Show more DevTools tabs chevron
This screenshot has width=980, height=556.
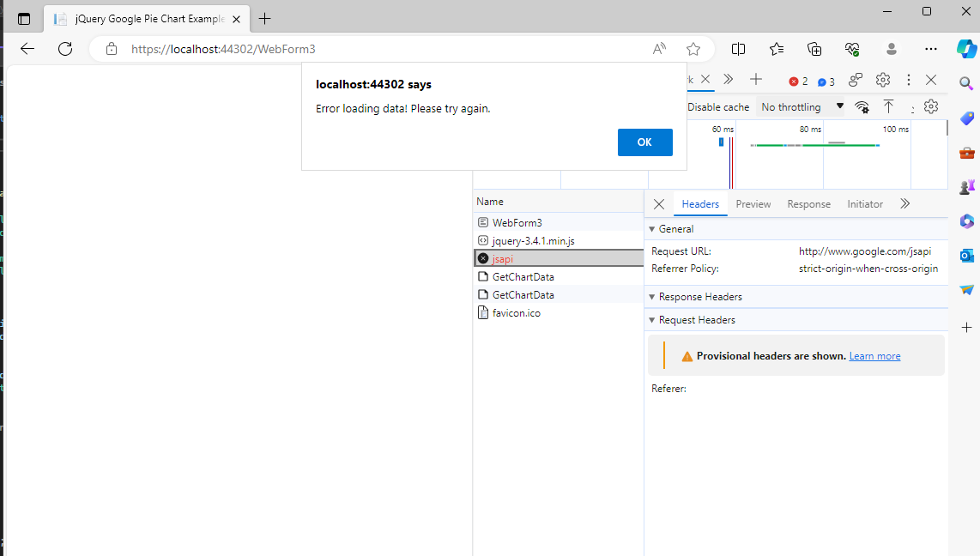[728, 79]
